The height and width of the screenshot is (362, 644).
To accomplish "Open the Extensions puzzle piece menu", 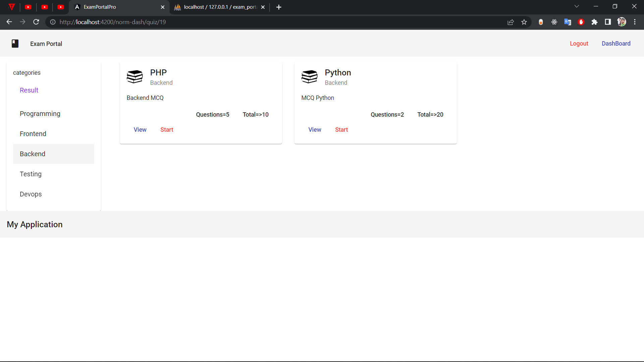I will [x=595, y=22].
